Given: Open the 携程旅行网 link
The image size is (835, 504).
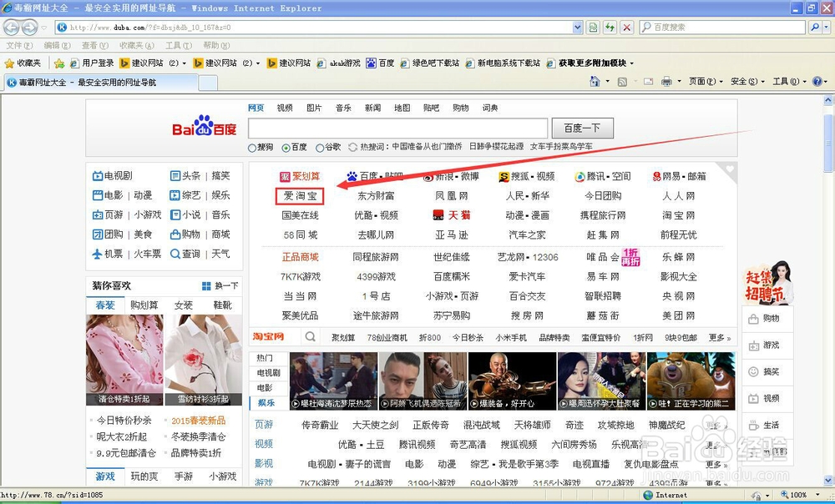Looking at the screenshot, I should tap(602, 215).
